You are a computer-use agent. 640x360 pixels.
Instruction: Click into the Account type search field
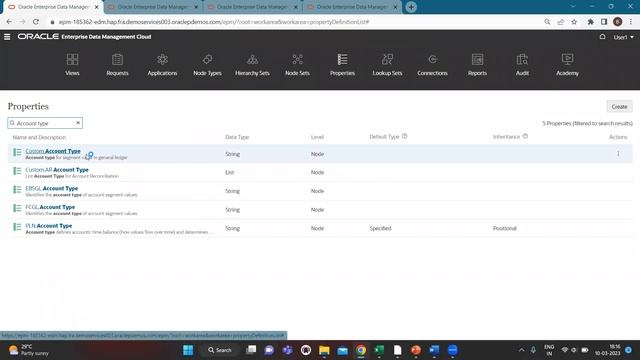point(44,123)
